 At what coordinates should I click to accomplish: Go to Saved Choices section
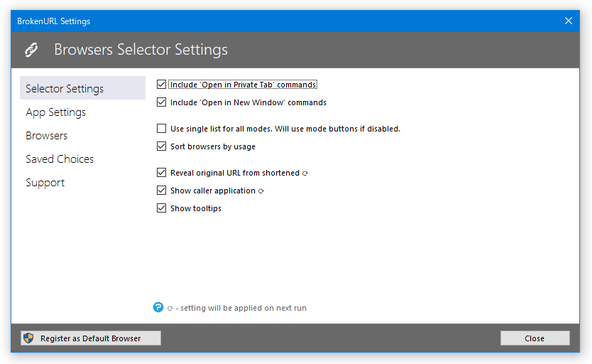point(60,159)
